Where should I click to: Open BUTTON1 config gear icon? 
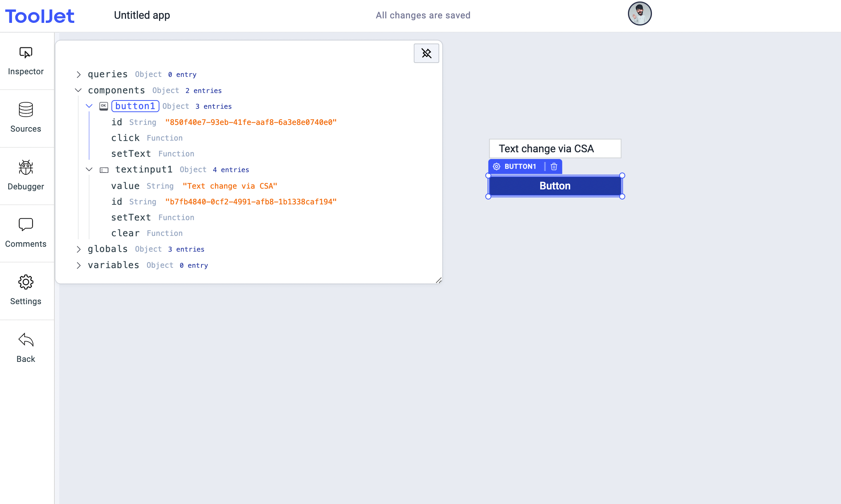(497, 166)
